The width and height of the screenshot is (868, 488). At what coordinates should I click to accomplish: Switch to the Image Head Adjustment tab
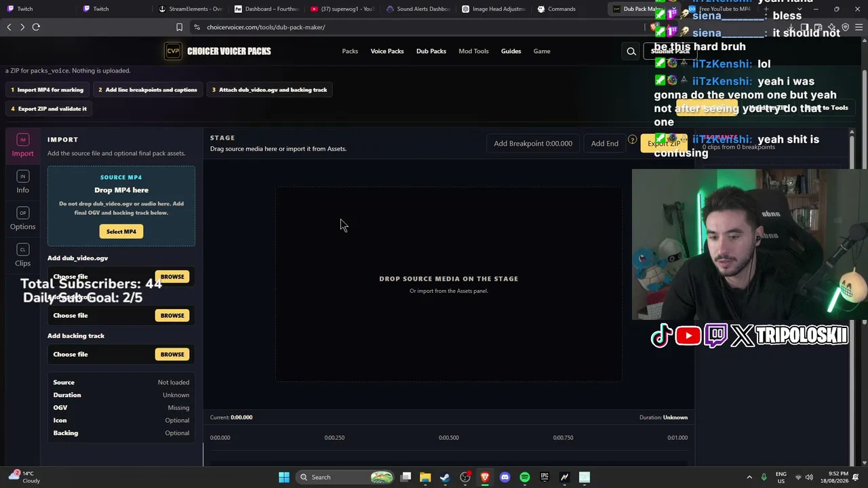[x=494, y=9]
